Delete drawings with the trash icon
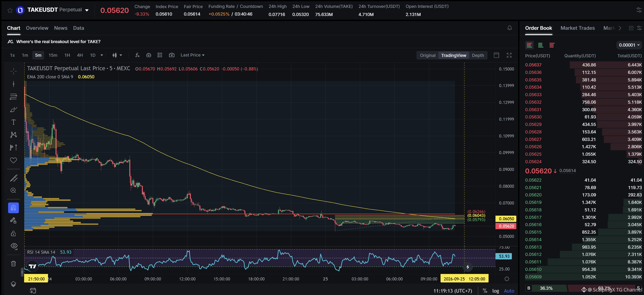 click(x=14, y=264)
